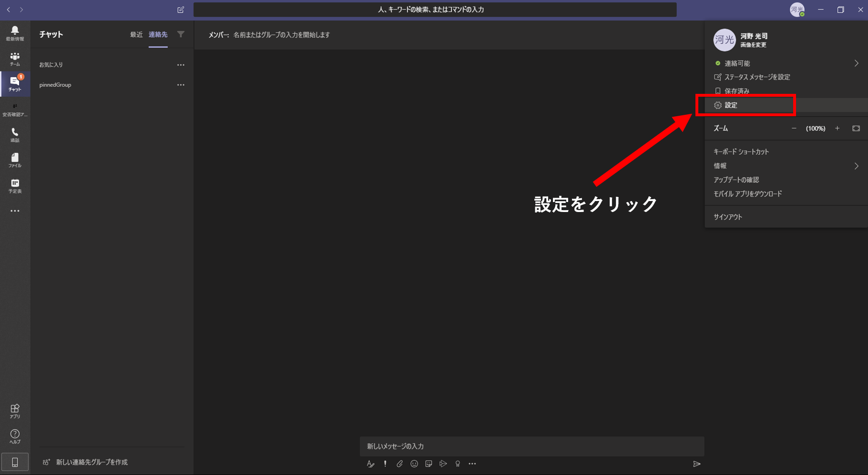Click 画像を変更 under the profile name
This screenshot has width=868, height=475.
[x=753, y=45]
